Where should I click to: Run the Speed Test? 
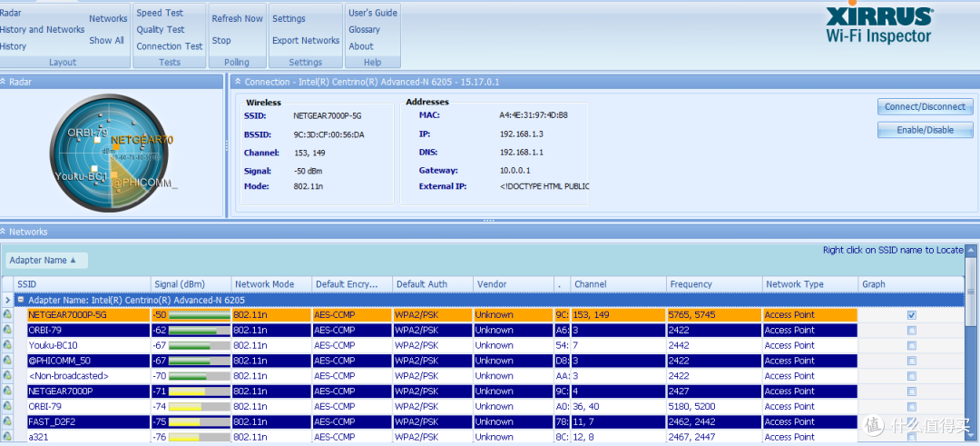[x=160, y=13]
